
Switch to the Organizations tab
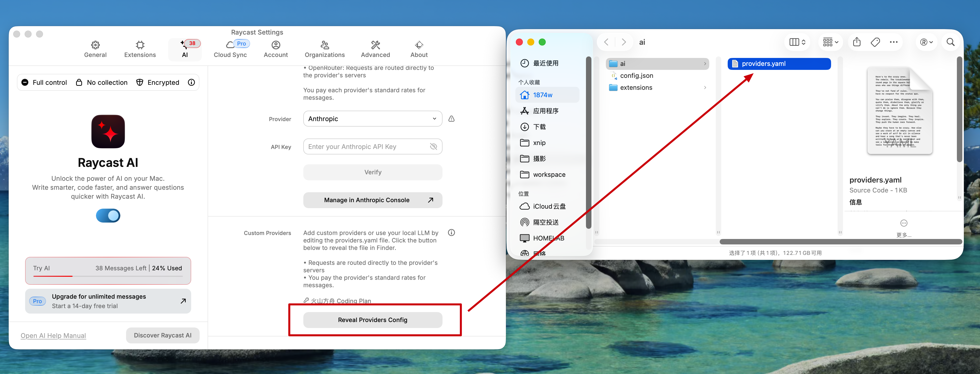pos(324,49)
